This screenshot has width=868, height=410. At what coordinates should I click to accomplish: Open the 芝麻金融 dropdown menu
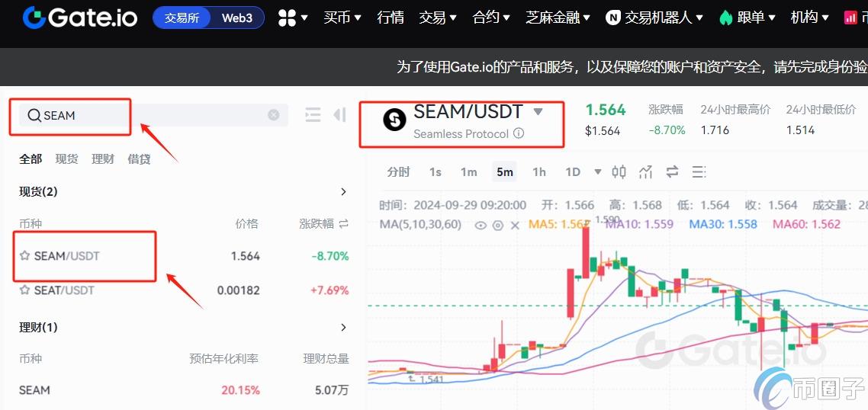pos(558,18)
